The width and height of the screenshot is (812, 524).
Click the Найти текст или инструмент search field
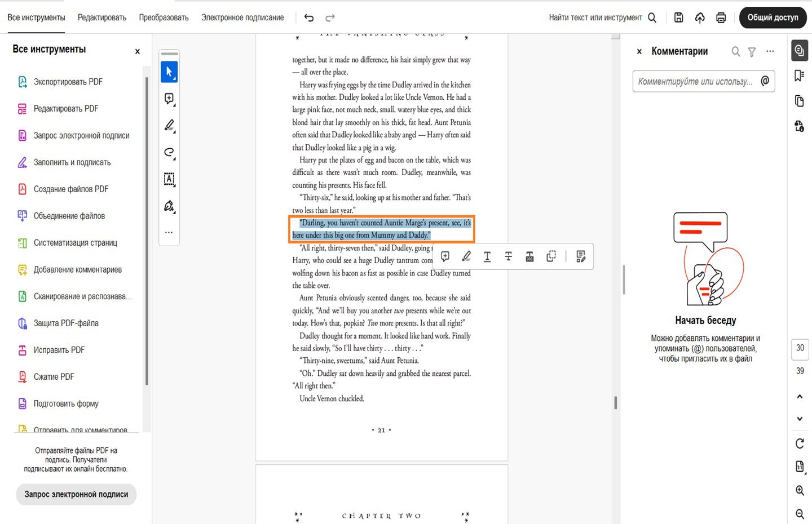coord(595,17)
